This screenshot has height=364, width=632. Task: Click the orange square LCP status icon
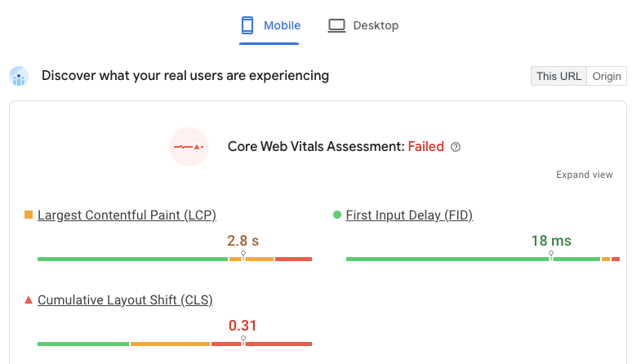[x=29, y=215]
